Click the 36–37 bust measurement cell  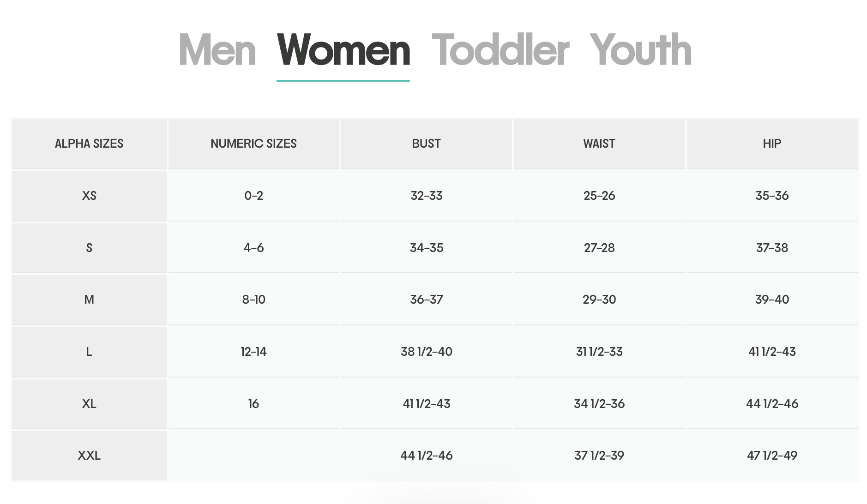(426, 300)
